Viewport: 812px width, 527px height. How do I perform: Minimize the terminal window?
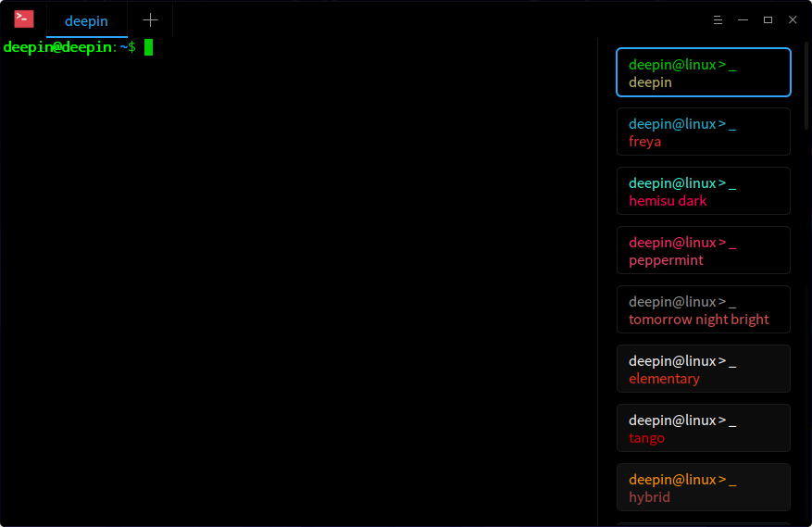tap(743, 19)
